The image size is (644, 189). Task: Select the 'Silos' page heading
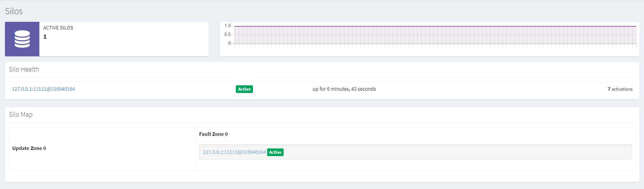tap(14, 11)
